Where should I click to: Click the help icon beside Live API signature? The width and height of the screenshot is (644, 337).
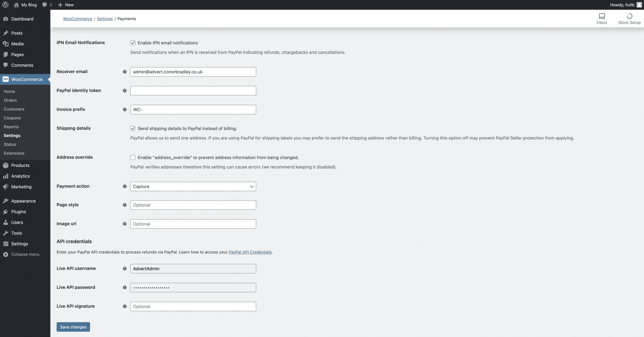point(125,306)
